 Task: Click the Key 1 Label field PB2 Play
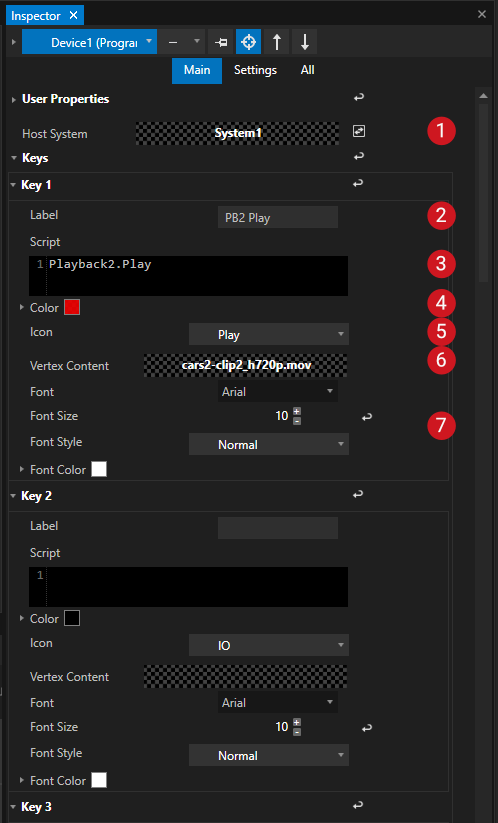click(x=278, y=217)
